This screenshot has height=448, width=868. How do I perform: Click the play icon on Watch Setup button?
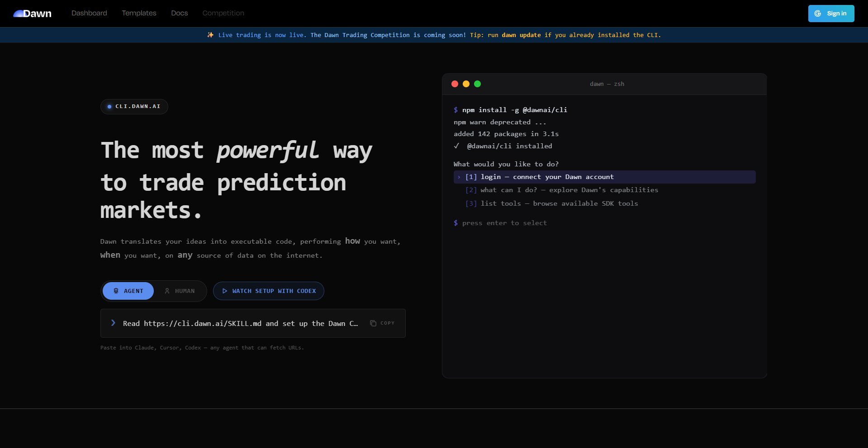point(225,291)
